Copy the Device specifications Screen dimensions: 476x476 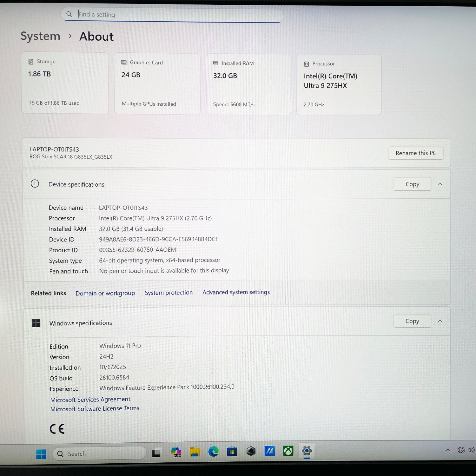click(412, 184)
